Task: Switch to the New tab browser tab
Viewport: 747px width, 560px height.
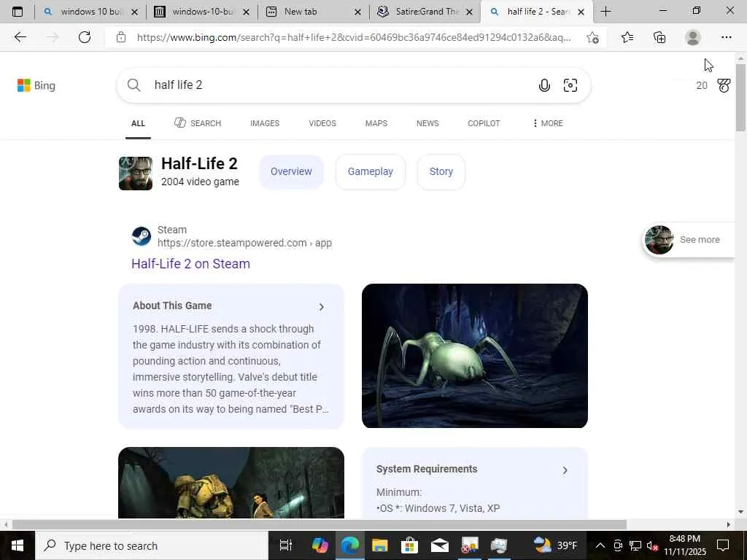Action: pyautogui.click(x=313, y=12)
